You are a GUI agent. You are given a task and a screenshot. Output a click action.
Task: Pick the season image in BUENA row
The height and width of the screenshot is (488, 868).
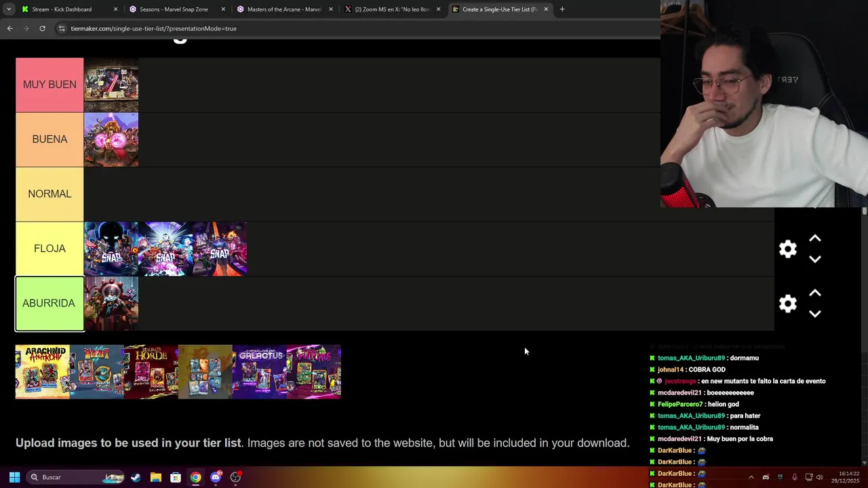[111, 140]
